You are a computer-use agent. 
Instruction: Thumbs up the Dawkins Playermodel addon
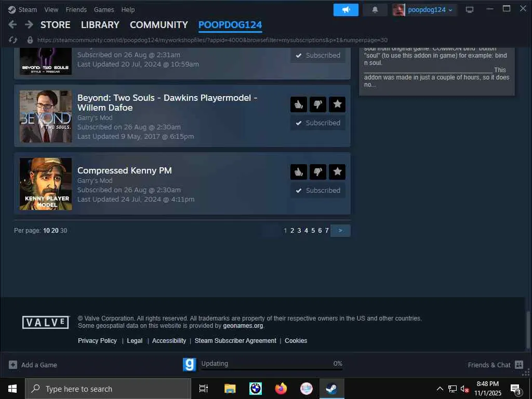(299, 104)
